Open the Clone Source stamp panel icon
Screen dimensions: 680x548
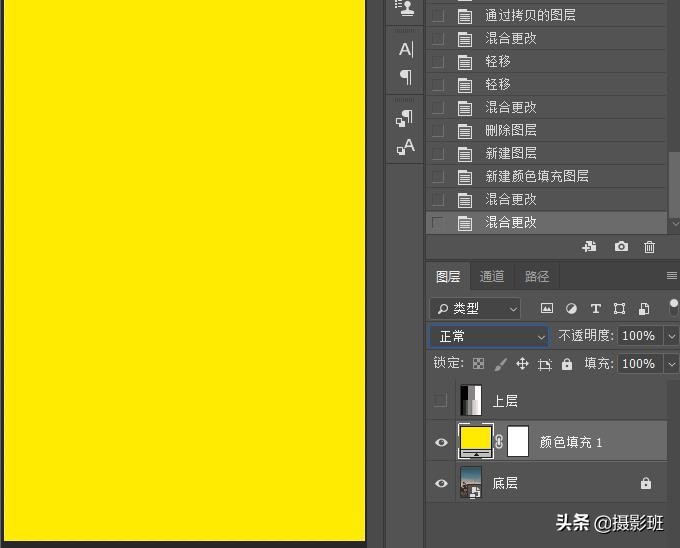(405, 8)
